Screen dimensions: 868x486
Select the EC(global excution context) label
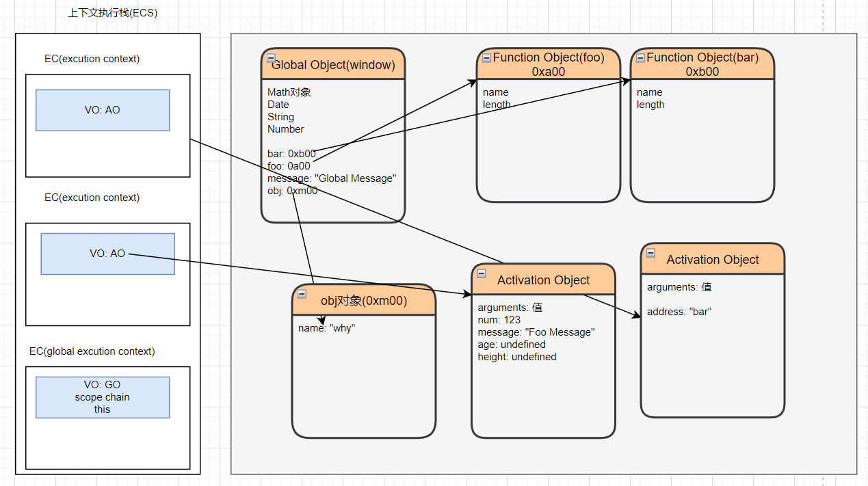92,351
